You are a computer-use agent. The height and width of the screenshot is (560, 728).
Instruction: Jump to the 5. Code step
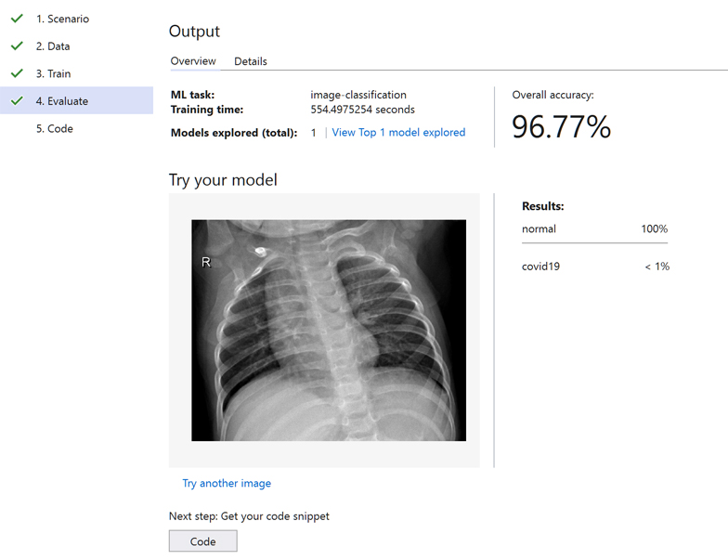pos(55,128)
